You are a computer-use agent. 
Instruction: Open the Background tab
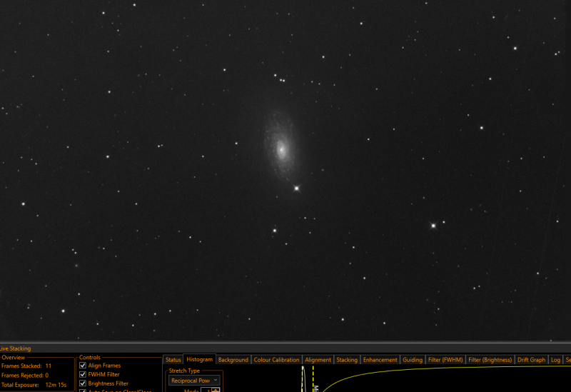tap(233, 360)
